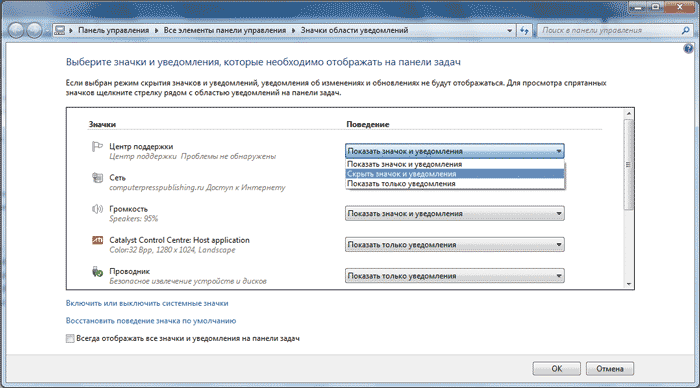Click the Значки column header
Screen dimensions: 700x388
point(102,125)
